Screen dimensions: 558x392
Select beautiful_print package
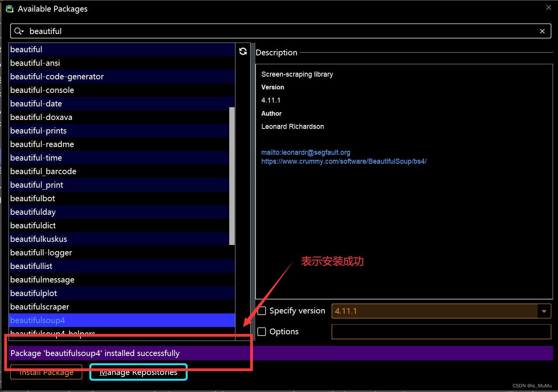coord(119,185)
